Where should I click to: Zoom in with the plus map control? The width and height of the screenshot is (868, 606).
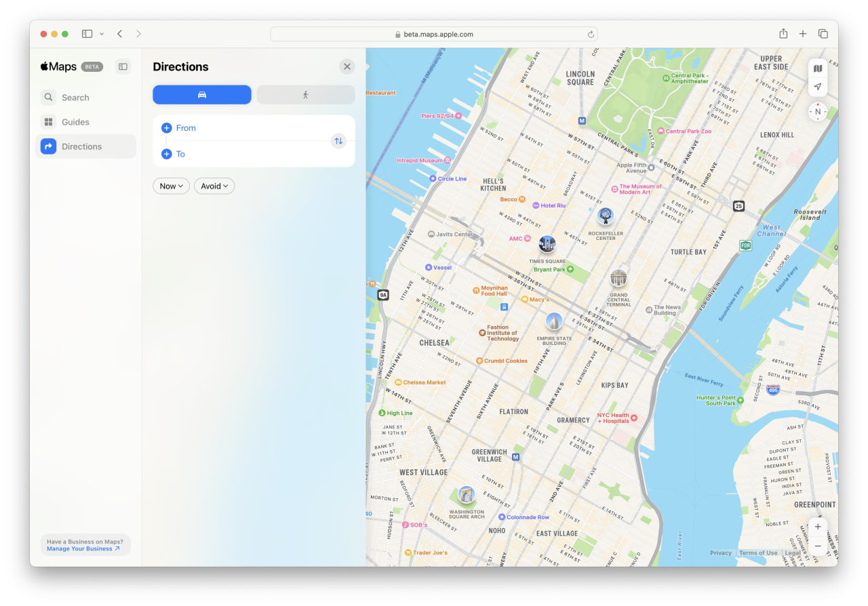pyautogui.click(x=818, y=526)
